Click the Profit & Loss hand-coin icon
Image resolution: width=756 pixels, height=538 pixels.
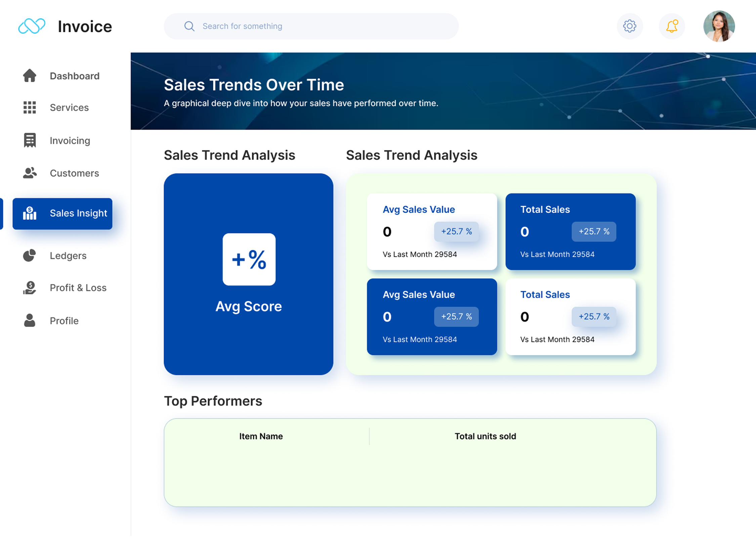click(30, 288)
